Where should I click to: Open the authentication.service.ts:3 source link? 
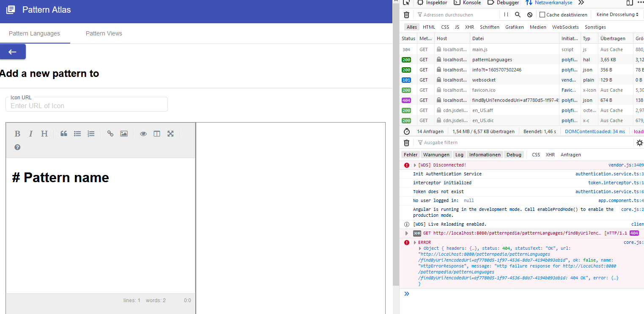609,174
